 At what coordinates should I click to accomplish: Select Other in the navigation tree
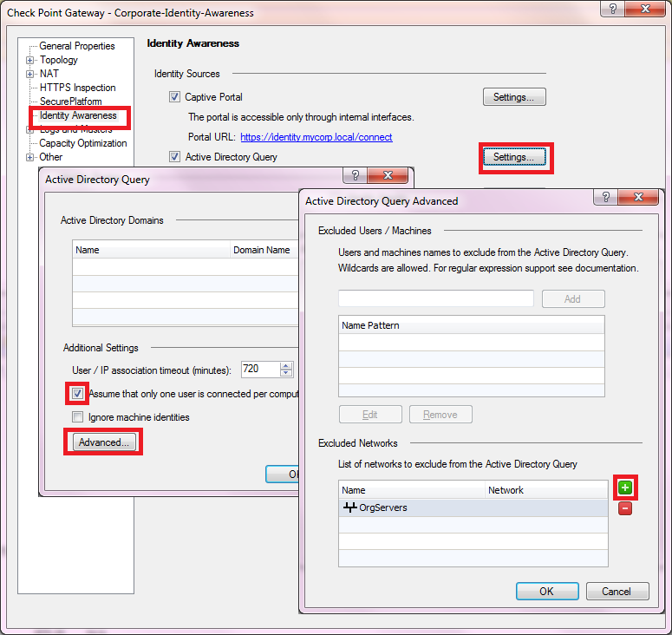coord(51,157)
